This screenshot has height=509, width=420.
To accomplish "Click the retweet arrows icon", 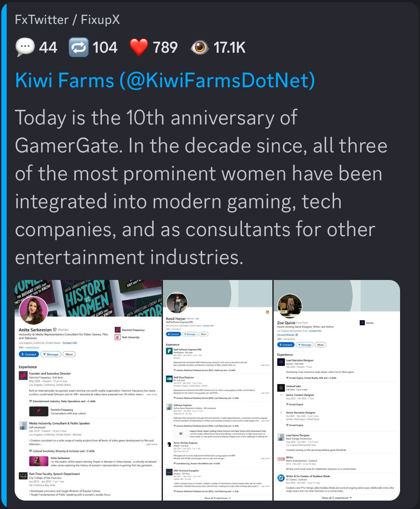I will 78,47.
